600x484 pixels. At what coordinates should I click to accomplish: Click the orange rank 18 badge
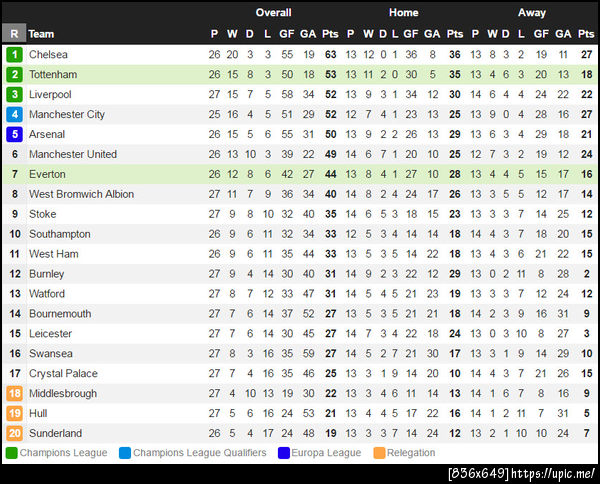coord(14,394)
